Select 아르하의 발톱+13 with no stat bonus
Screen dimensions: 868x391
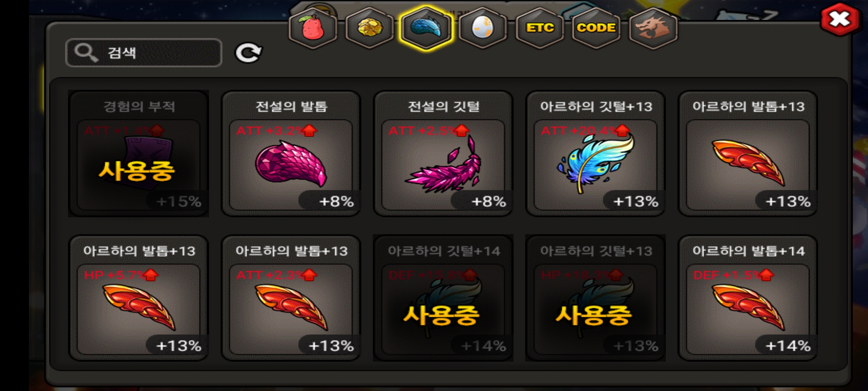click(x=748, y=154)
